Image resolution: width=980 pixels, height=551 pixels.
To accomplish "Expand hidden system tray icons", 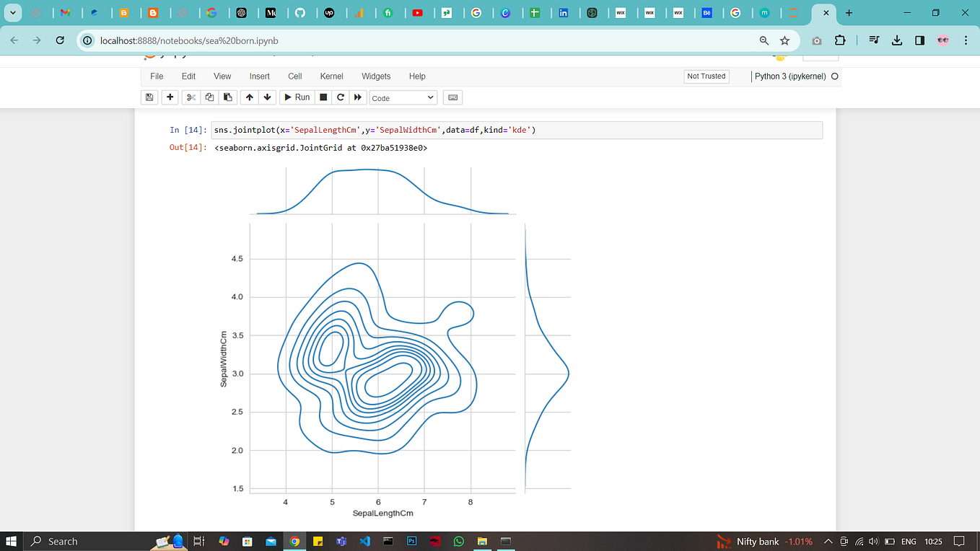I will pos(828,541).
